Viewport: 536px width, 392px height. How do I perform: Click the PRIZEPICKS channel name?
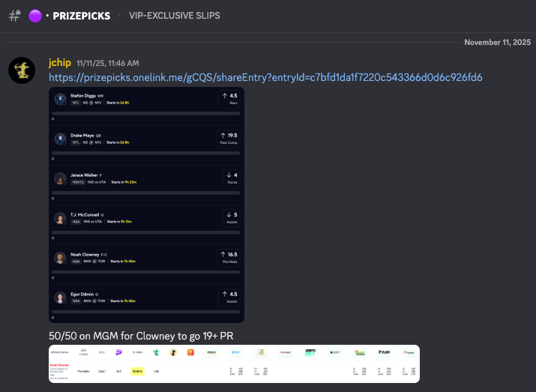(x=82, y=16)
